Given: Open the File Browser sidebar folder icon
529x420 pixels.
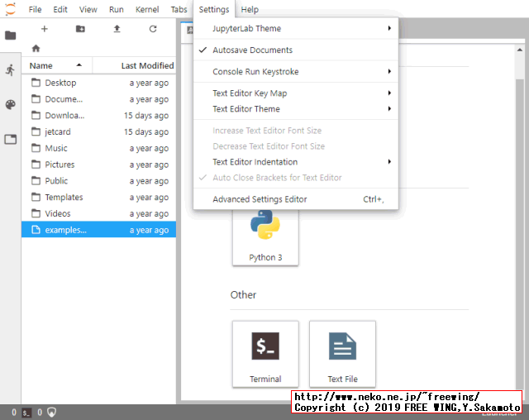Looking at the screenshot, I should pyautogui.click(x=11, y=36).
